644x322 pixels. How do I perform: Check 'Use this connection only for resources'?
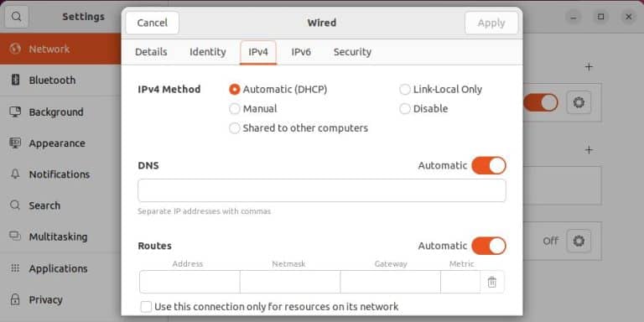tap(146, 307)
